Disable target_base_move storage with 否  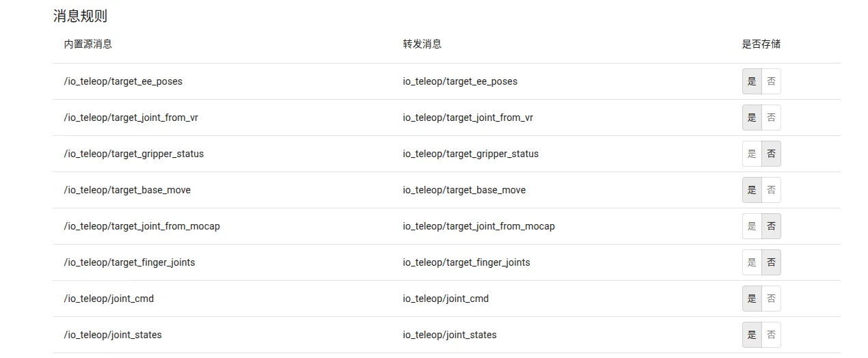click(x=771, y=190)
